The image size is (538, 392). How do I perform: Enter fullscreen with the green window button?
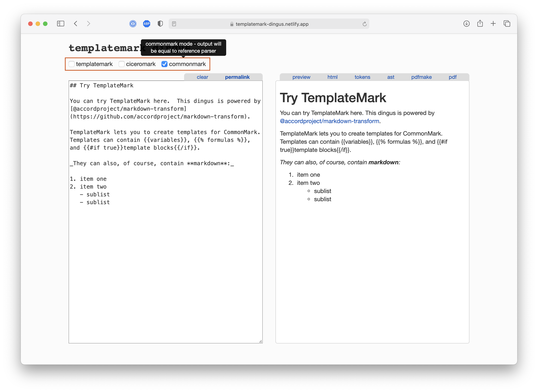pyautogui.click(x=45, y=24)
